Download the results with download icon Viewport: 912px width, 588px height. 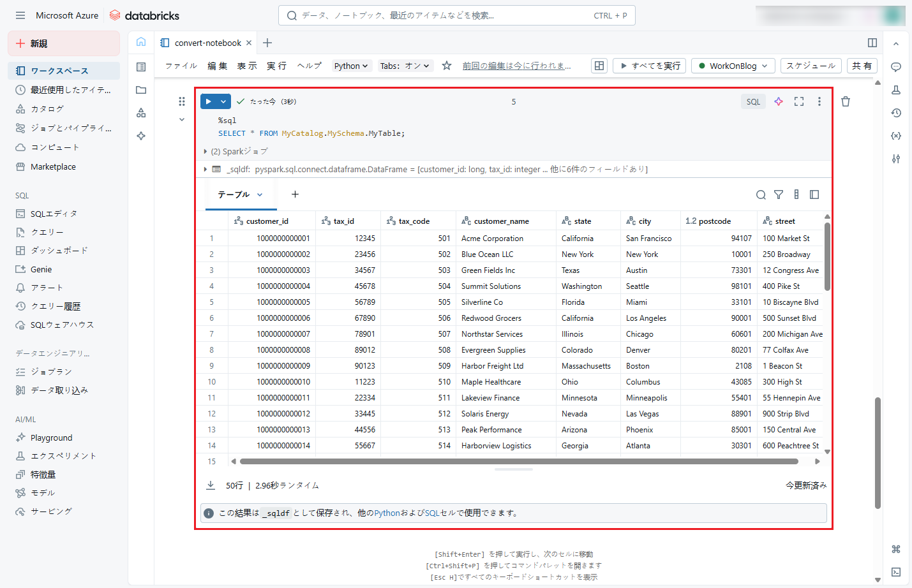coord(211,485)
